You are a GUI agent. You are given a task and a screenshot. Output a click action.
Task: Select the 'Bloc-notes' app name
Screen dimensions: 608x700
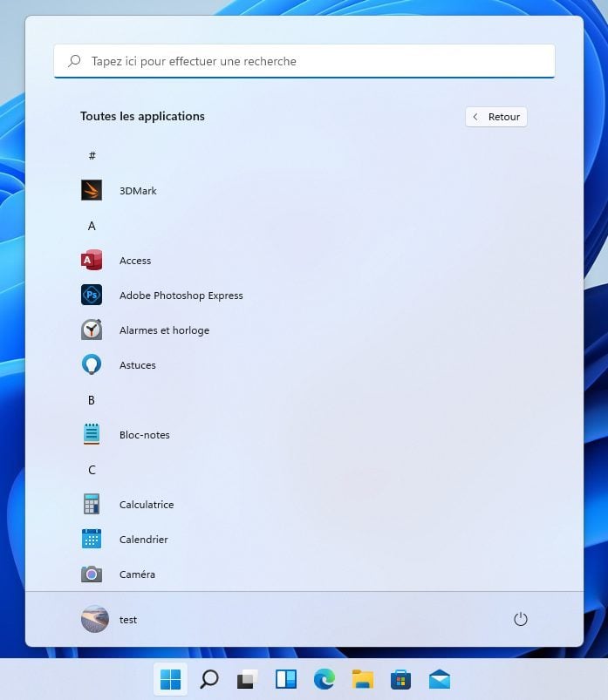coord(145,435)
